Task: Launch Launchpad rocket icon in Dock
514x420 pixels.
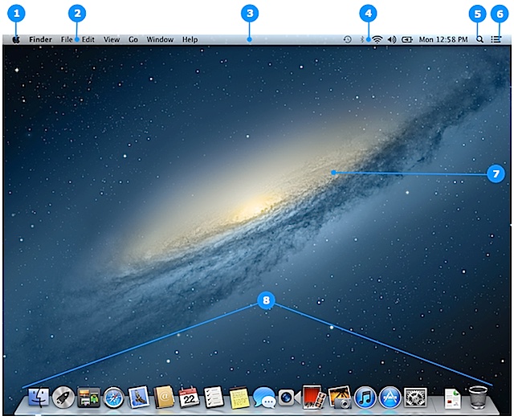Action: 63,398
